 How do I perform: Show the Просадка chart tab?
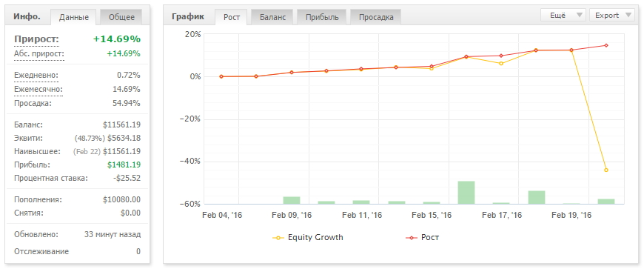[x=376, y=17]
